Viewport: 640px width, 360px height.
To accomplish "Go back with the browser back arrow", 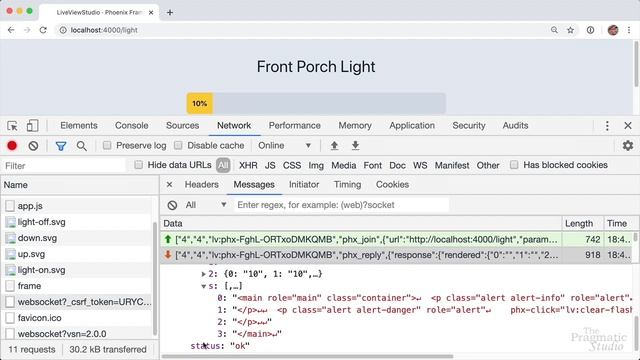I will tap(11, 30).
